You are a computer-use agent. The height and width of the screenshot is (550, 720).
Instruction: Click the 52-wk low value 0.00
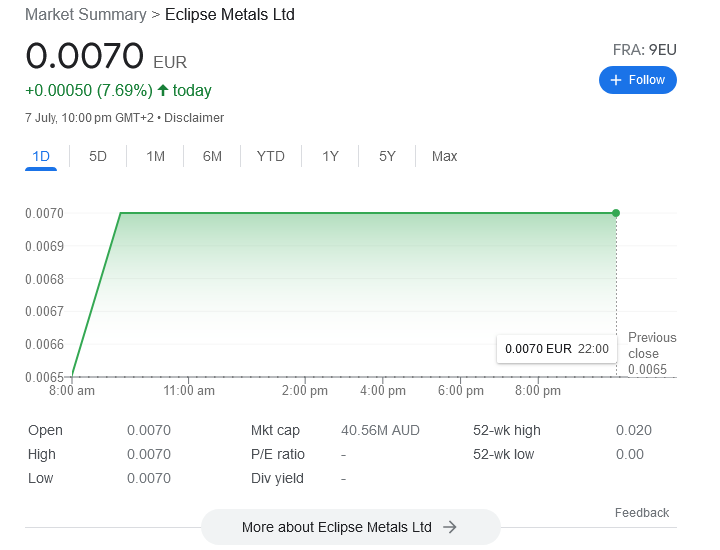[x=630, y=455]
